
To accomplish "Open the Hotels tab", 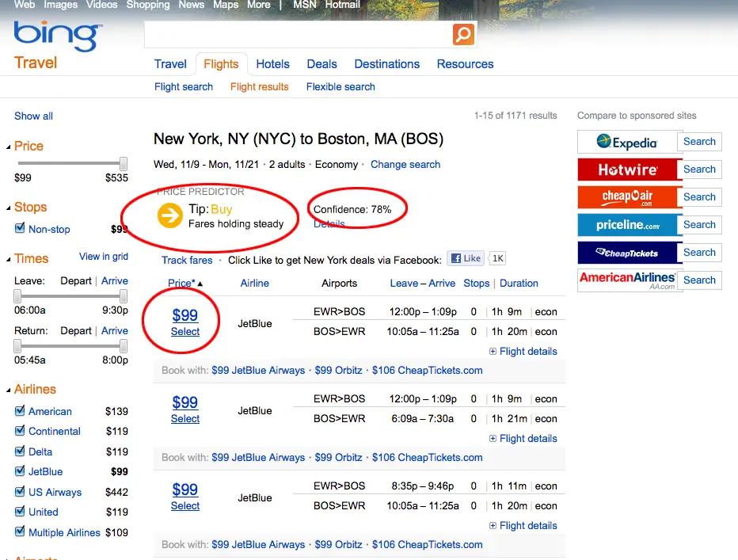I will click(272, 64).
